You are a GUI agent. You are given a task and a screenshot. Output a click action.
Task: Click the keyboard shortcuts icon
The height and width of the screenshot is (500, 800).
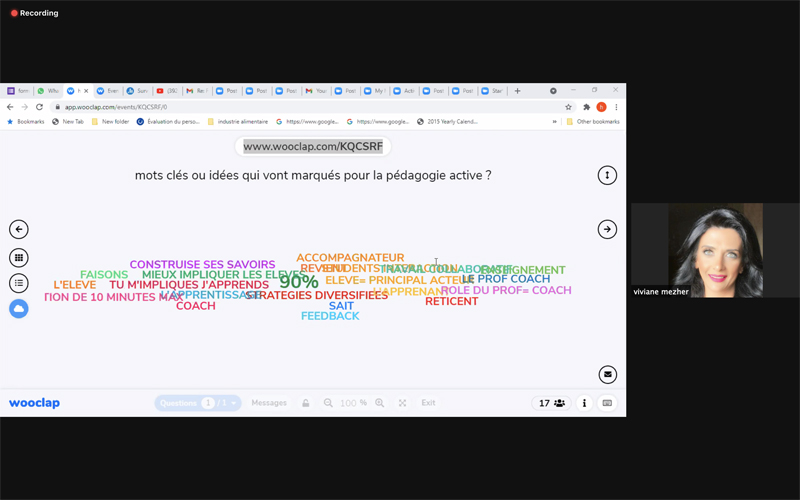607,403
